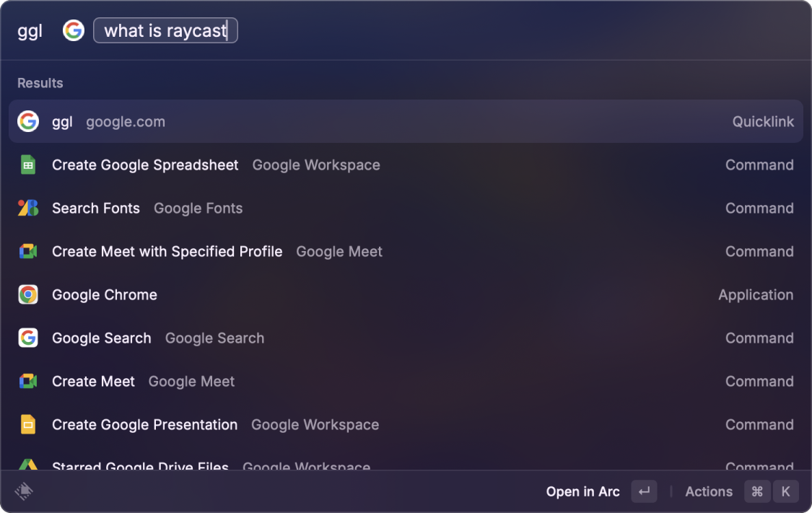Screen dimensions: 812x513
Task: Choose the Search Fonts command
Action: pos(406,208)
